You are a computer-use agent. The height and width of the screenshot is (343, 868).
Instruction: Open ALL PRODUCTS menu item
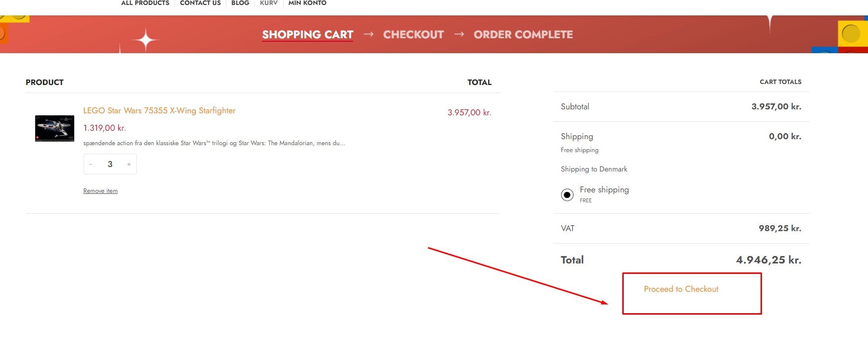click(x=145, y=3)
